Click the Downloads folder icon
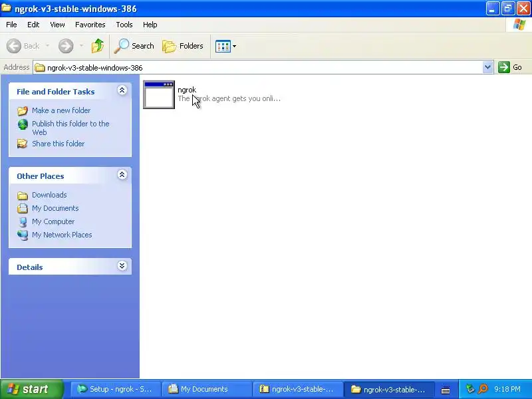 [23, 196]
